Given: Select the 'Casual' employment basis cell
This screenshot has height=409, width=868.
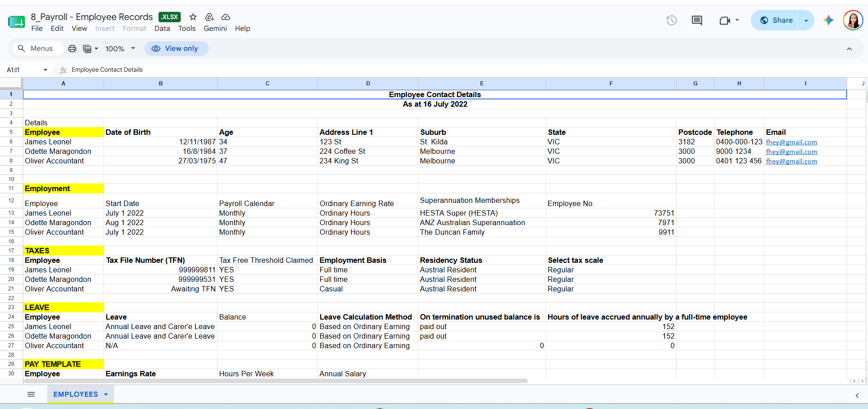Looking at the screenshot, I should pyautogui.click(x=368, y=289).
